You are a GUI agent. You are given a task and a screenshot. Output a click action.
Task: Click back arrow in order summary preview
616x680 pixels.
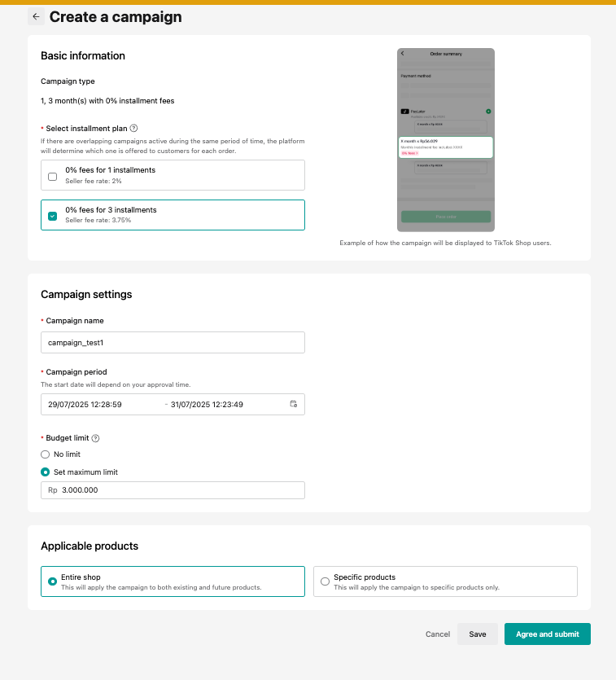[x=403, y=54]
